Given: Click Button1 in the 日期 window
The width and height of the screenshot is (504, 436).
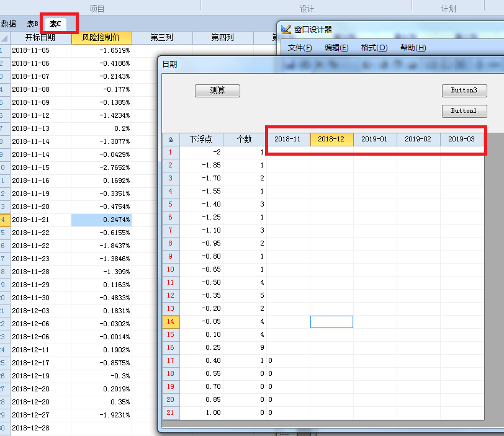Looking at the screenshot, I should [x=464, y=111].
